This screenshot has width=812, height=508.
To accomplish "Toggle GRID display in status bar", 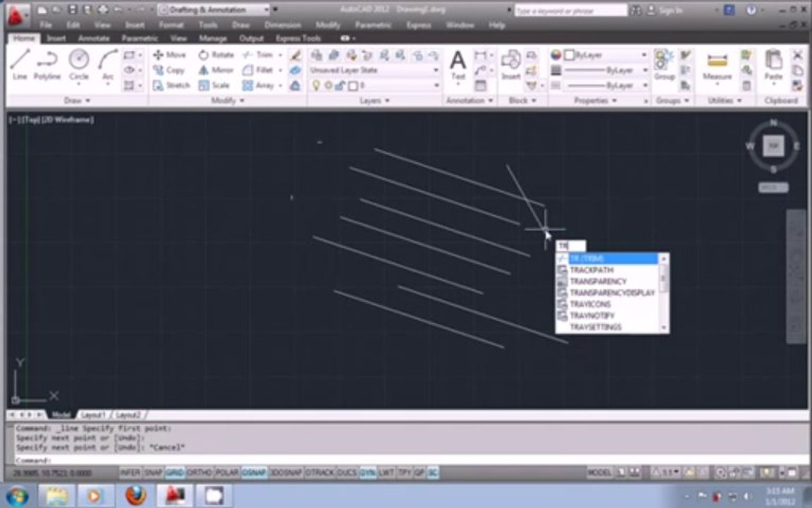I will tap(175, 473).
